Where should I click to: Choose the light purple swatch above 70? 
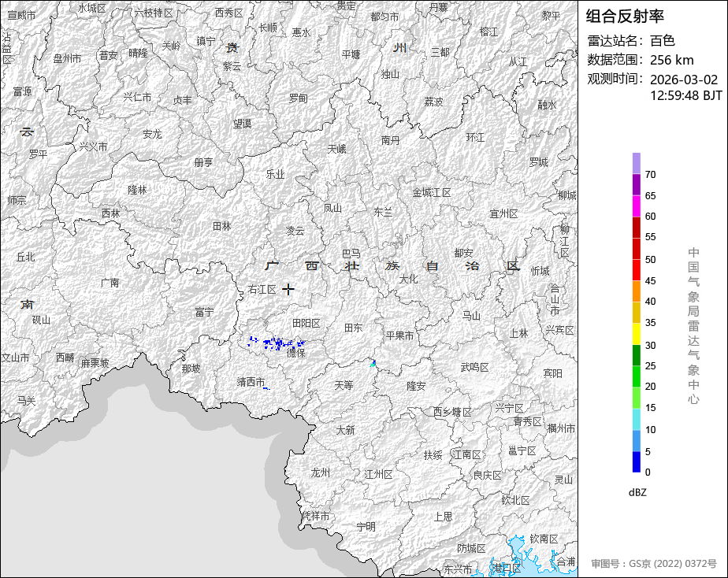coord(636,163)
